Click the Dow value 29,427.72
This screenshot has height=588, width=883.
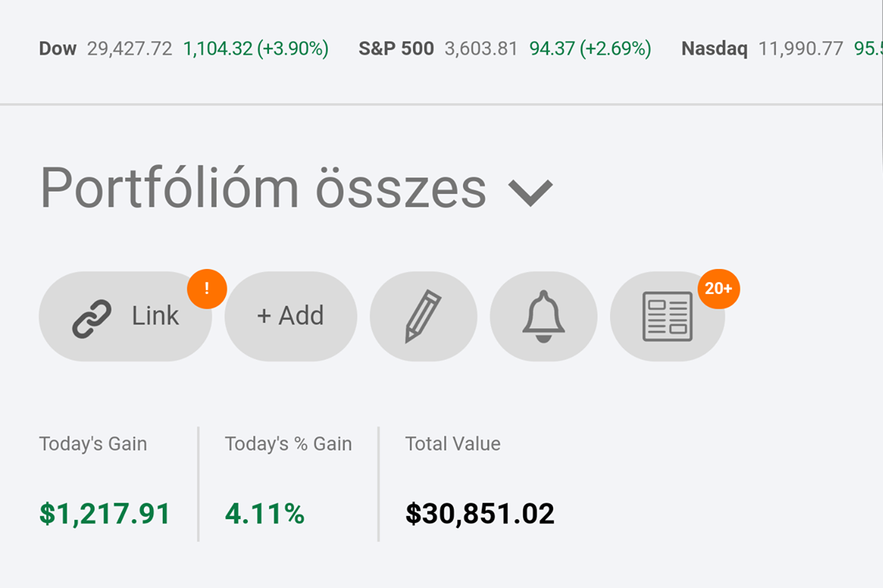[129, 49]
